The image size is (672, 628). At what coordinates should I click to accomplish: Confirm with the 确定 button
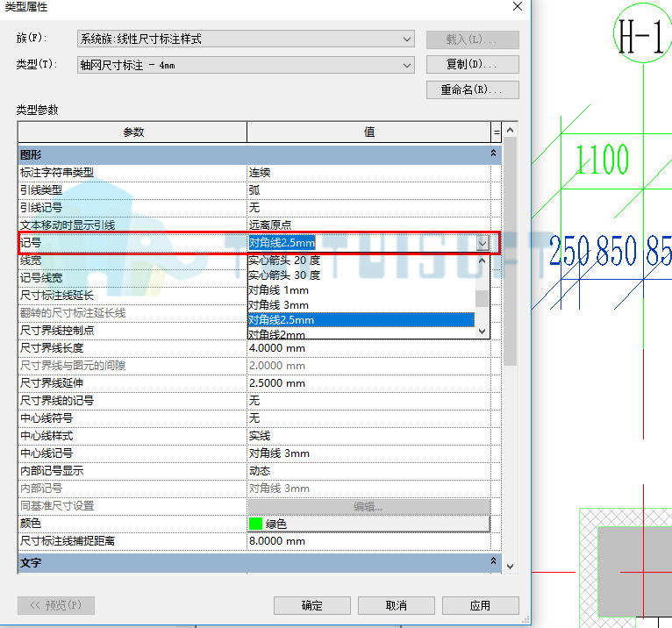pos(312,605)
